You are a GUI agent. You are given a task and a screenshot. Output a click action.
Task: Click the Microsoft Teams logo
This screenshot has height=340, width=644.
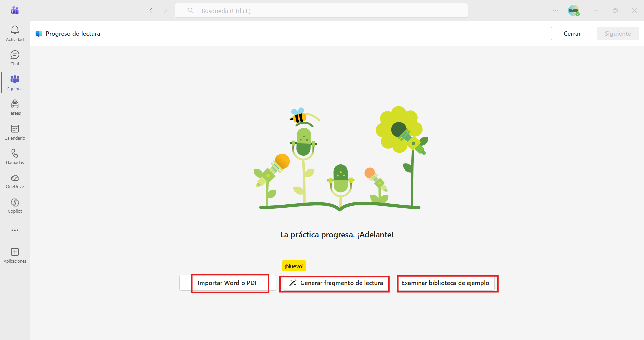point(15,10)
